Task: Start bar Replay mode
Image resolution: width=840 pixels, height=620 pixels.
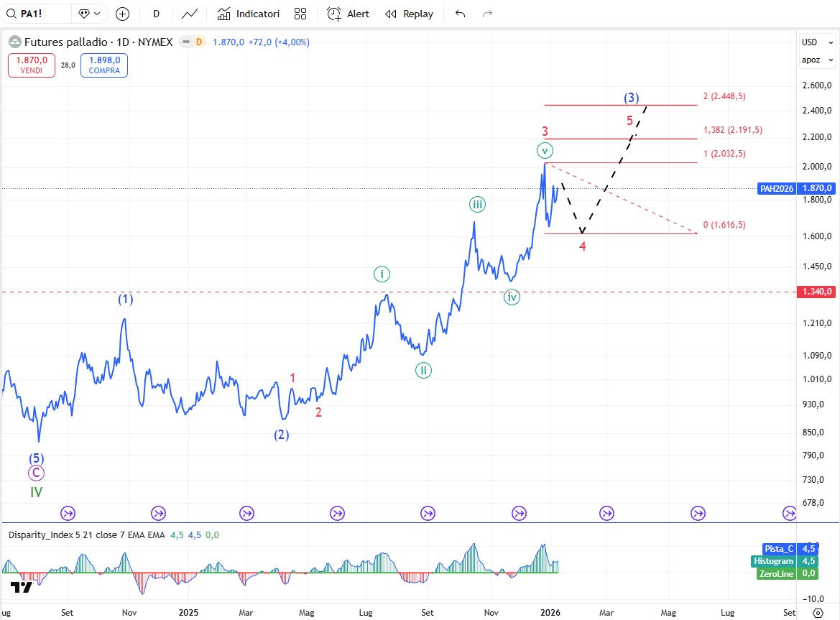Action: click(409, 14)
